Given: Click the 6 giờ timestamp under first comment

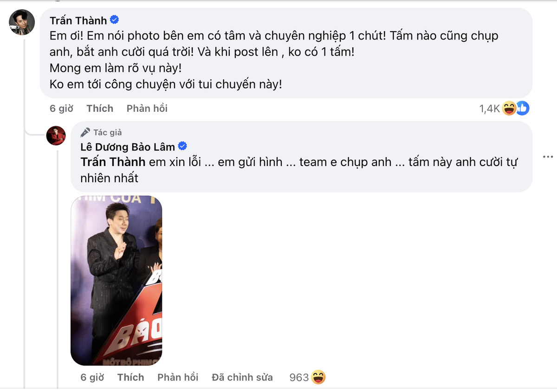Looking at the screenshot, I should click(x=61, y=109).
